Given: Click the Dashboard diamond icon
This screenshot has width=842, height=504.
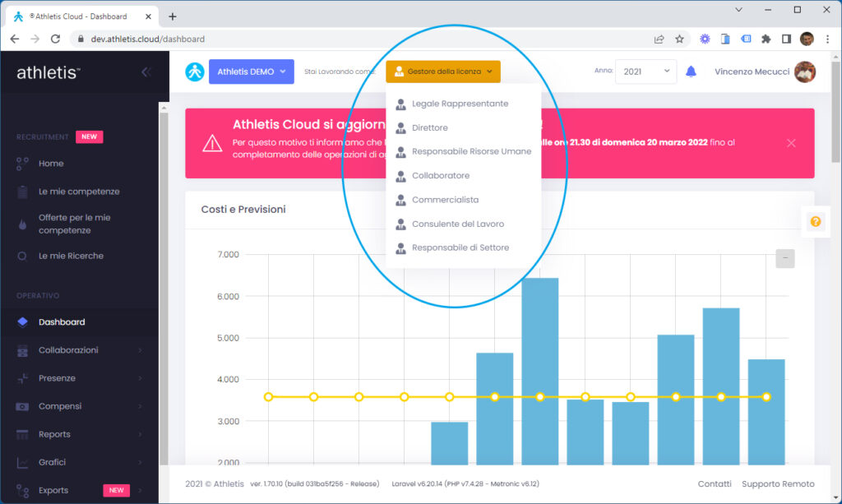Looking at the screenshot, I should click(22, 322).
